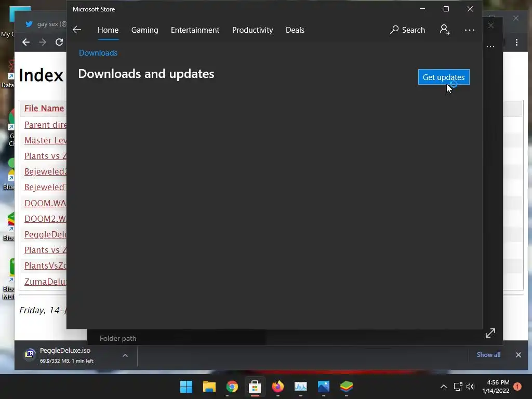
Task: Reload the browser page
Action: click(59, 42)
